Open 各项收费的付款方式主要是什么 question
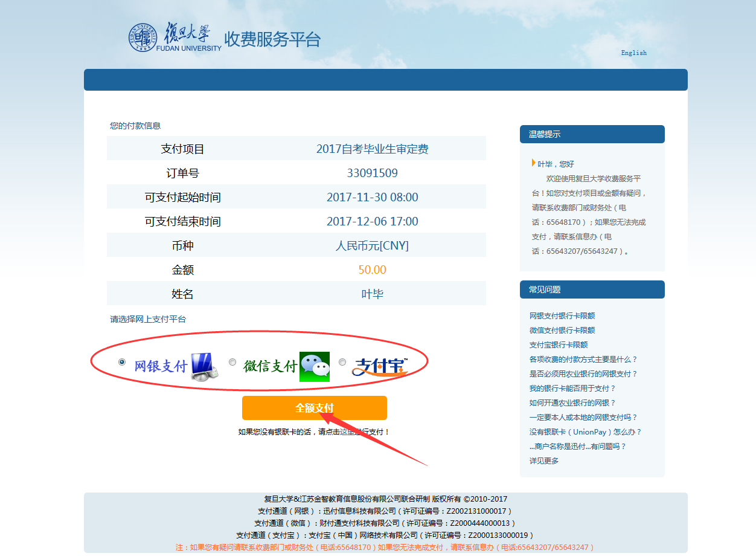The image size is (756, 556). click(x=583, y=359)
